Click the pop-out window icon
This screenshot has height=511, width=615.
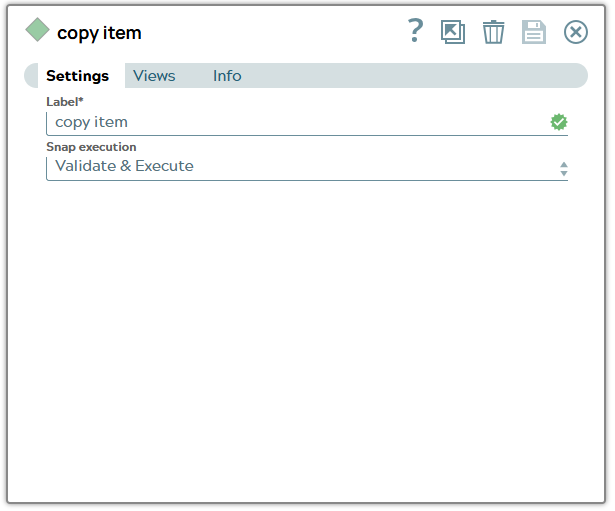pyautogui.click(x=453, y=32)
